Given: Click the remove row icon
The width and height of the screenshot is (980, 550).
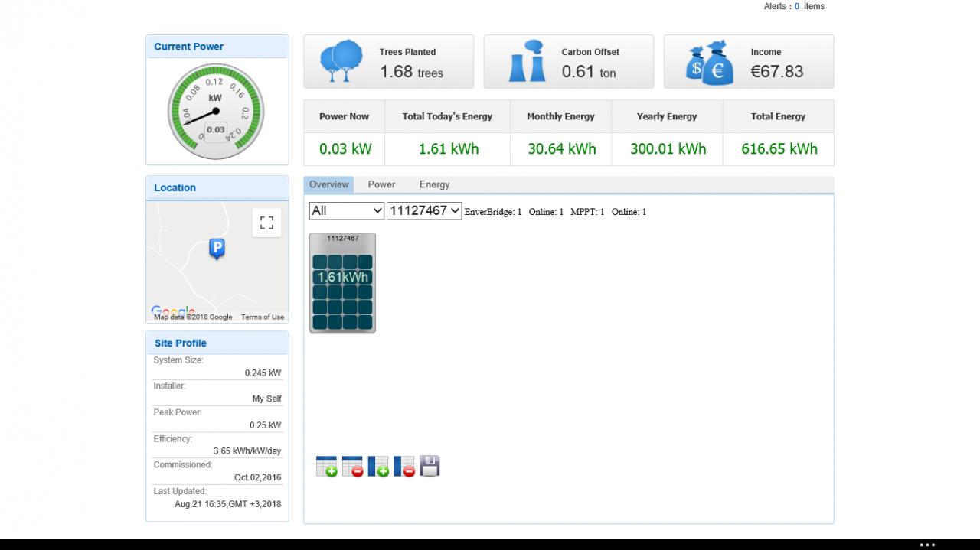Looking at the screenshot, I should click(x=353, y=466).
